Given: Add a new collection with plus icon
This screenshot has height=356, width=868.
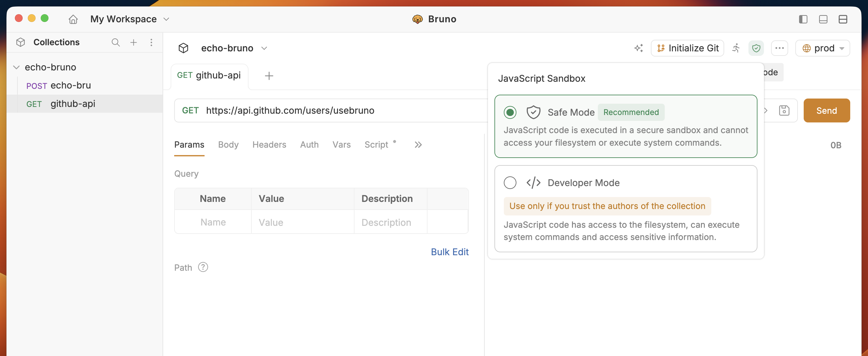Looking at the screenshot, I should click(x=133, y=42).
